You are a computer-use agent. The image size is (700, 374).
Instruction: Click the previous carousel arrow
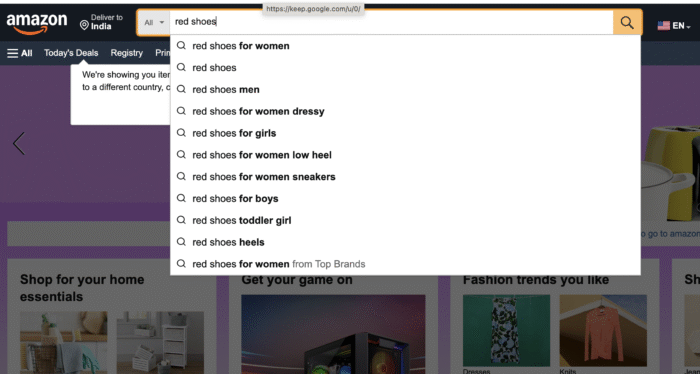[x=19, y=144]
